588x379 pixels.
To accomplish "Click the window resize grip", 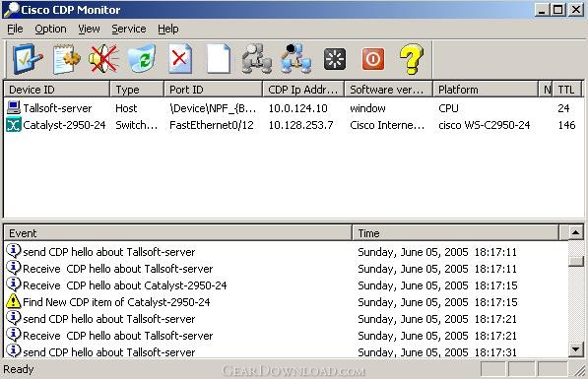I will (580, 371).
